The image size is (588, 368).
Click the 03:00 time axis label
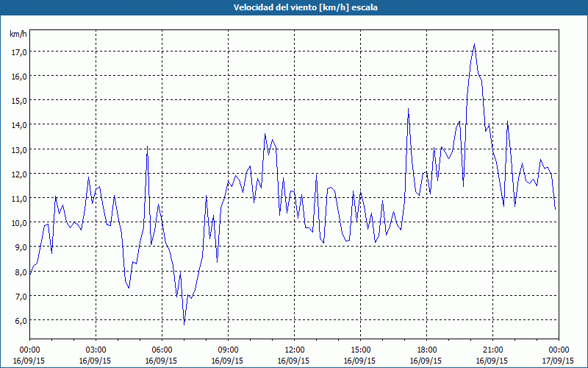click(x=96, y=350)
